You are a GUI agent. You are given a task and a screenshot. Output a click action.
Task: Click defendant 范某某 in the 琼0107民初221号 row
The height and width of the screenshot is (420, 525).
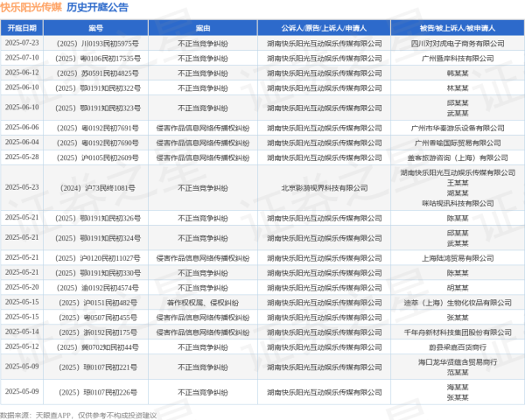tap(458, 373)
